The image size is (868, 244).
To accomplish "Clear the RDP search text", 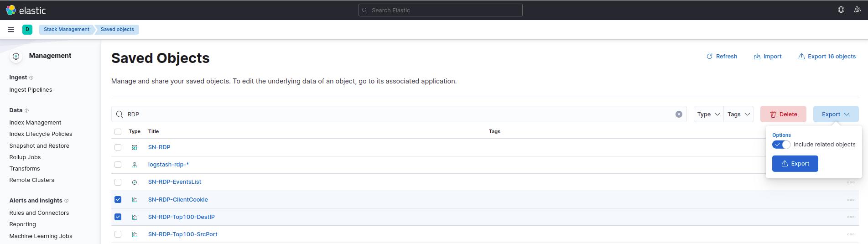I will pyautogui.click(x=679, y=114).
